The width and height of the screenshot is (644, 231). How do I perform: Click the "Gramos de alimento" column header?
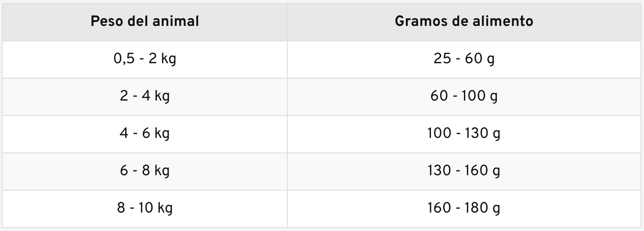click(x=464, y=22)
